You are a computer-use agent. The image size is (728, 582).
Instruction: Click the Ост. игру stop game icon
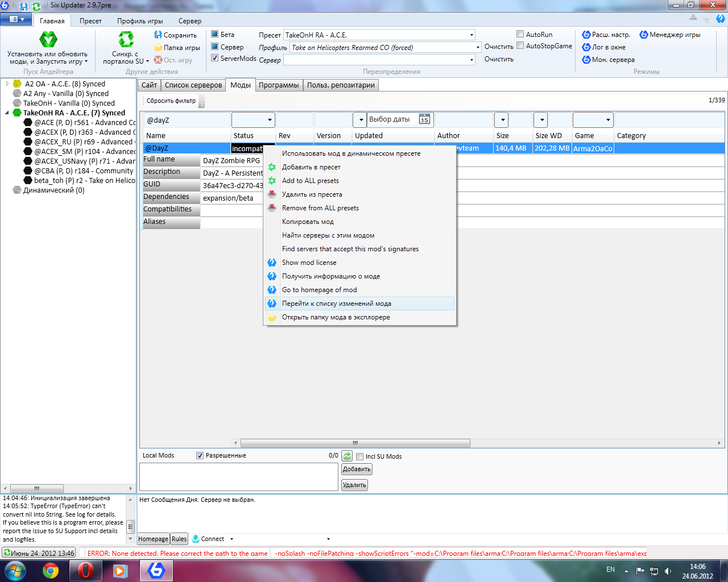click(x=158, y=60)
